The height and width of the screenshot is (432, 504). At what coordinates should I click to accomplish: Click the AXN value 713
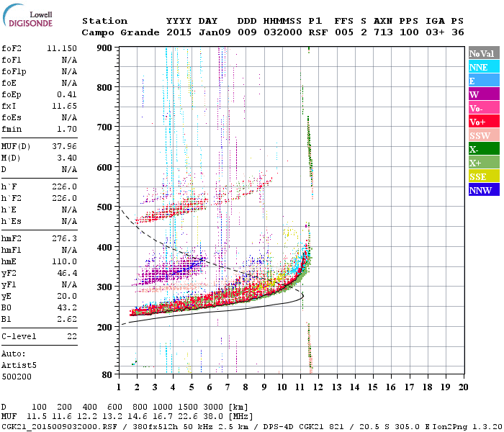[x=383, y=32]
